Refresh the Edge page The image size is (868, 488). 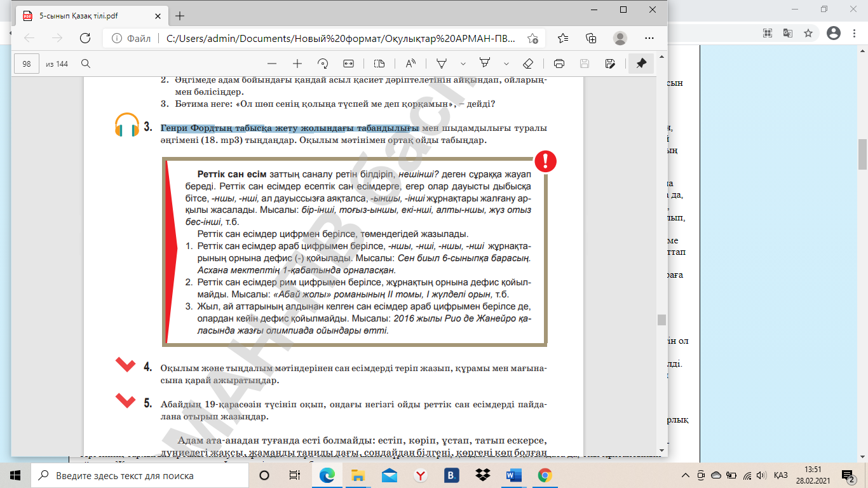(85, 38)
